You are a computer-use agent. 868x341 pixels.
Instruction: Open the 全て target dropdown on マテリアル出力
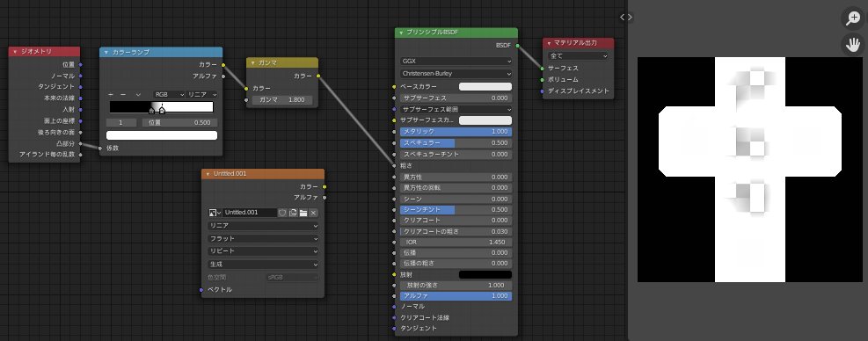pyautogui.click(x=578, y=56)
